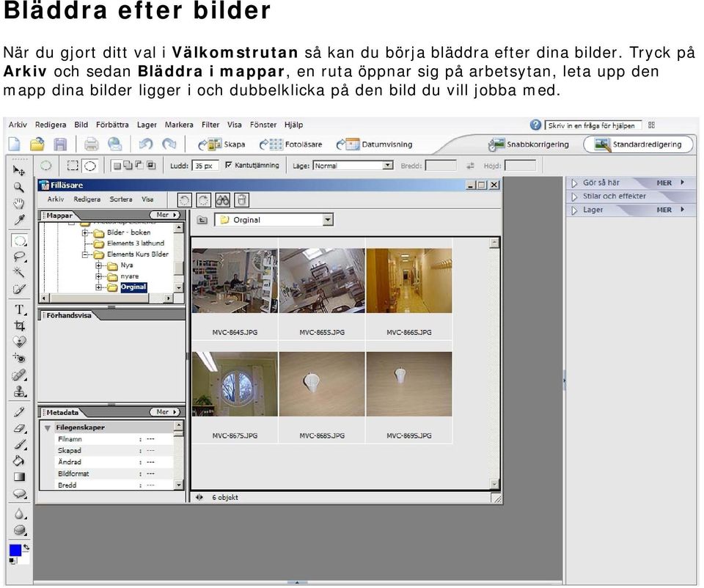Click the New blank file icon
Image resolution: width=704 pixels, height=588 pixels.
[15, 144]
